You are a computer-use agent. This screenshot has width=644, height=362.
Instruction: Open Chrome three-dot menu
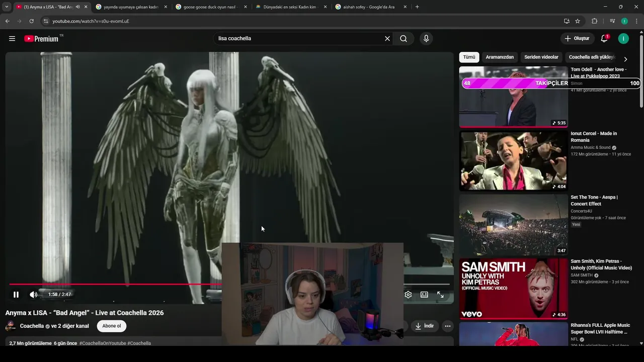tap(637, 21)
